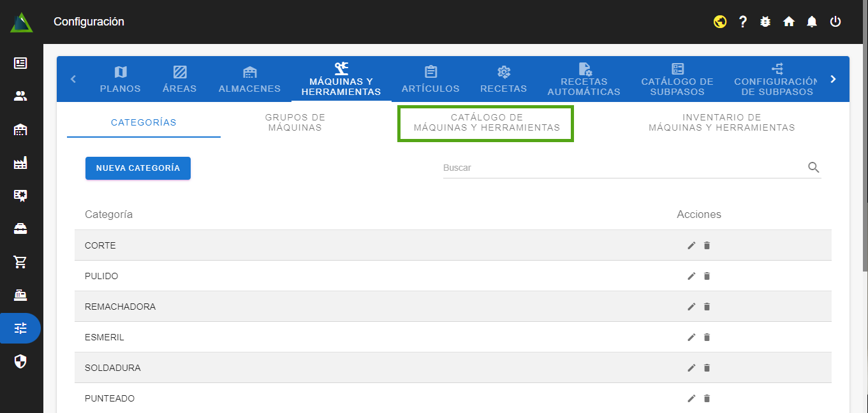
Task: Click the magnifier search icon
Action: point(813,168)
